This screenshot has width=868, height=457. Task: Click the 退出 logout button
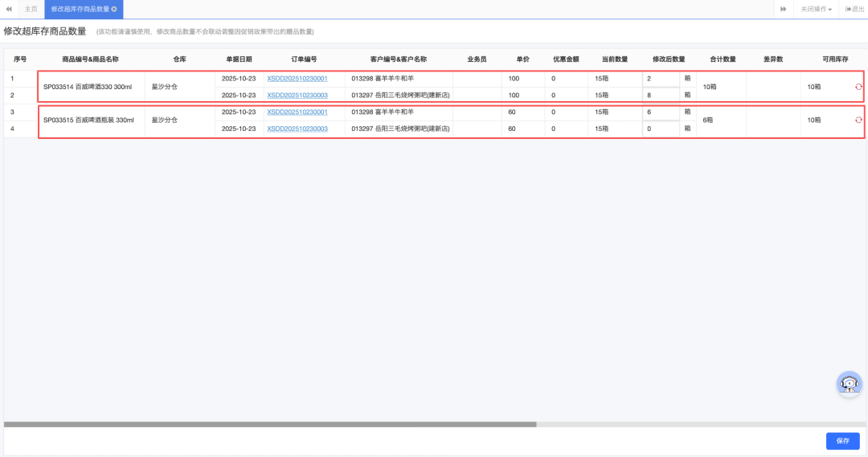[854, 9]
